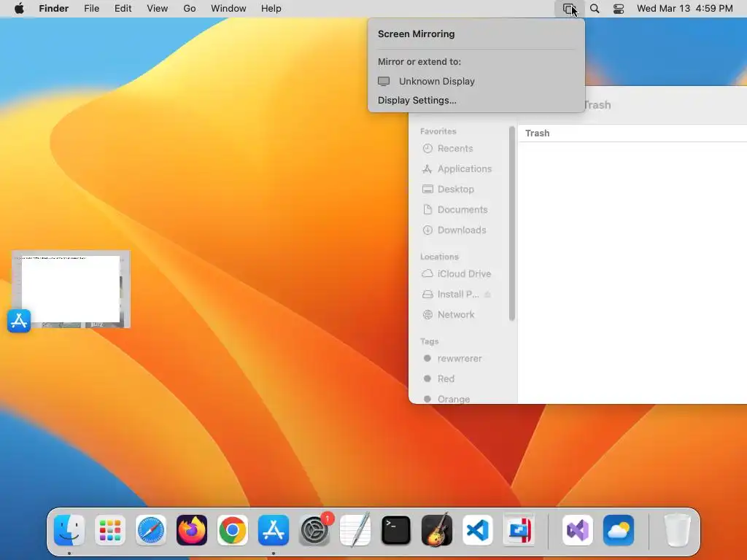Open the Window menu
Screen dimensions: 747x560
[x=228, y=9]
